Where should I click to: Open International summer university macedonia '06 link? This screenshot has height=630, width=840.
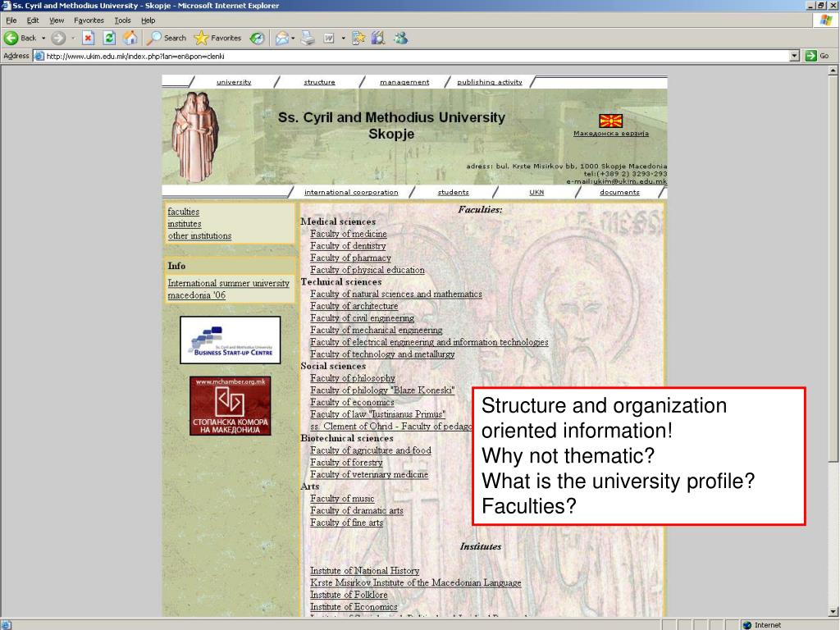point(228,290)
